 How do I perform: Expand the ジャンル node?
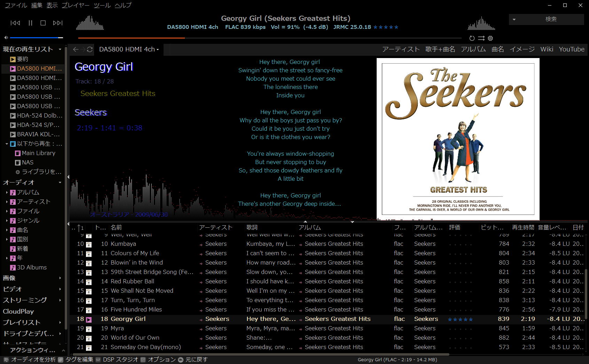click(x=7, y=220)
